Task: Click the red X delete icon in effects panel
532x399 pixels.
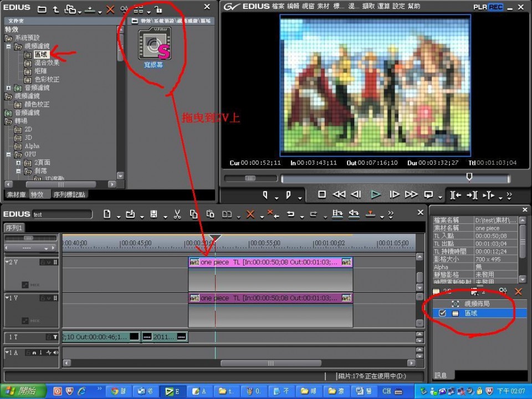Action: (x=110, y=9)
